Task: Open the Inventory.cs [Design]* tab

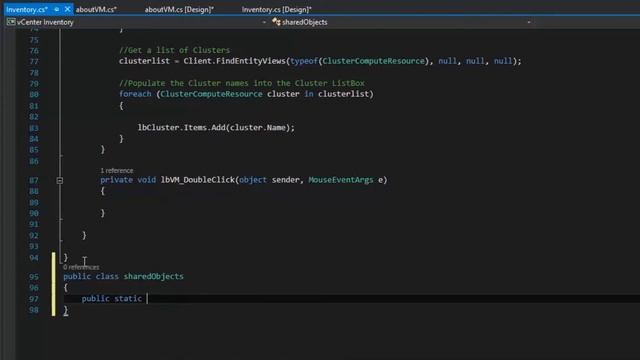Action: pos(276,9)
